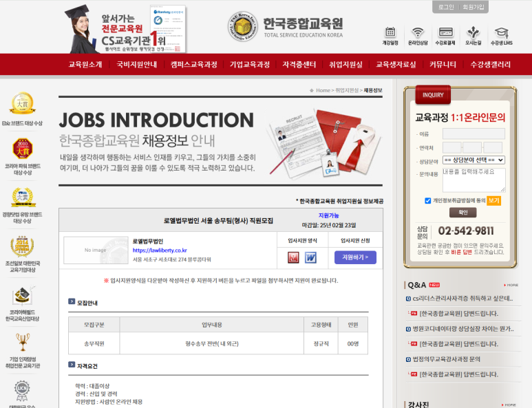Click the 로엘법무법인 서울 송무팀 job title
Image resolution: width=532 pixels, height=408 pixels.
[x=218, y=221]
